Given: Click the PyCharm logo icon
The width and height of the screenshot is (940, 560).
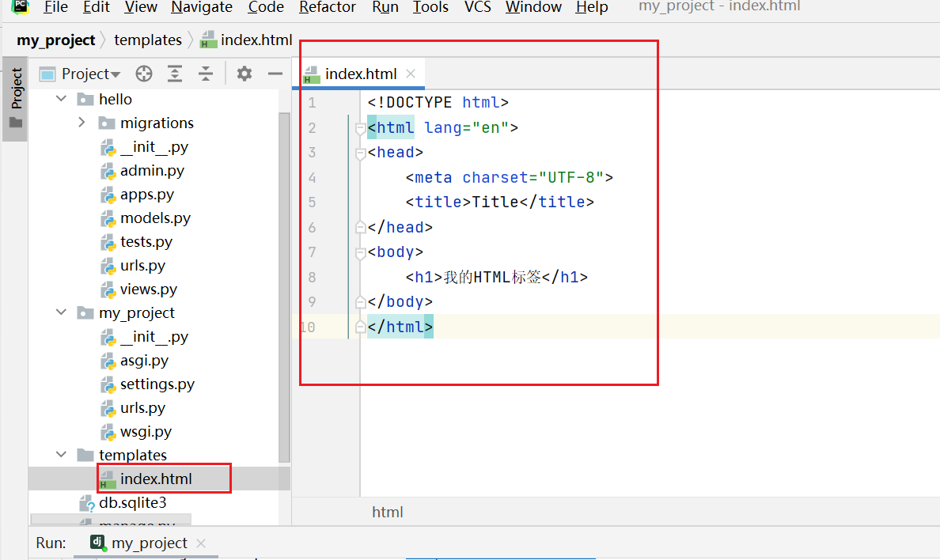Looking at the screenshot, I should tap(20, 6).
